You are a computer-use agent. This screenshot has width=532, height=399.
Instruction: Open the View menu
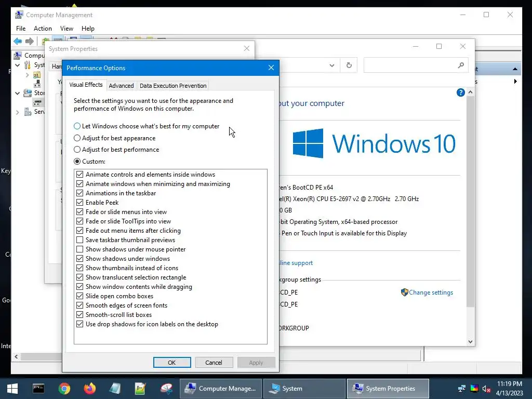(x=66, y=29)
